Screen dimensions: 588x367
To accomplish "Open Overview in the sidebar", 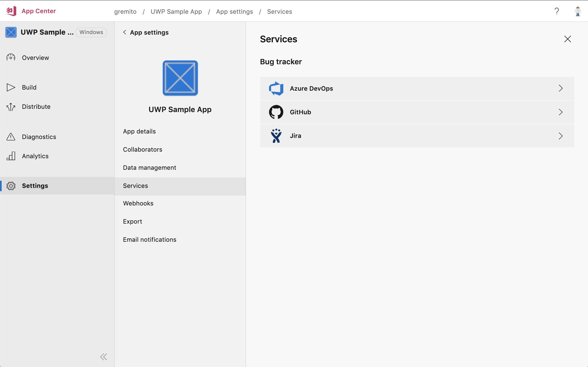I will click(x=57, y=58).
